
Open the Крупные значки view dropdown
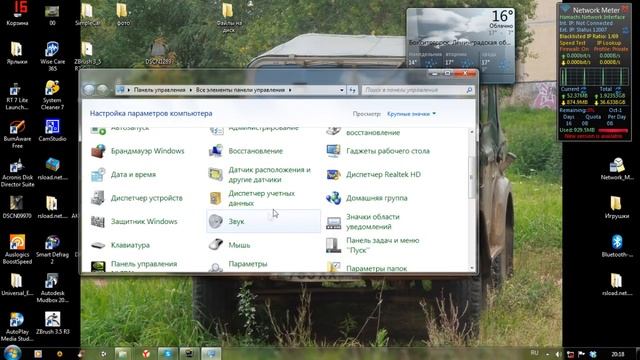[x=411, y=114]
